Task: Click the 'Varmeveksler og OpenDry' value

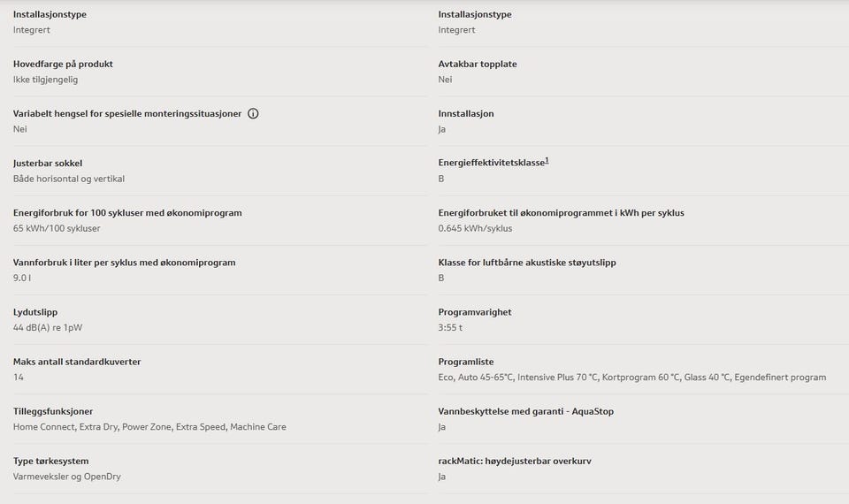Action: click(x=66, y=477)
